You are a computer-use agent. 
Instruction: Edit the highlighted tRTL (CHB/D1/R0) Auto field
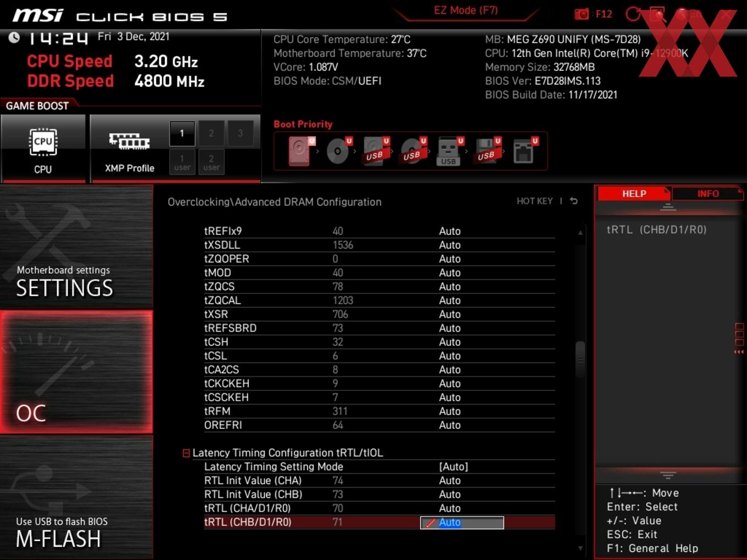(462, 523)
